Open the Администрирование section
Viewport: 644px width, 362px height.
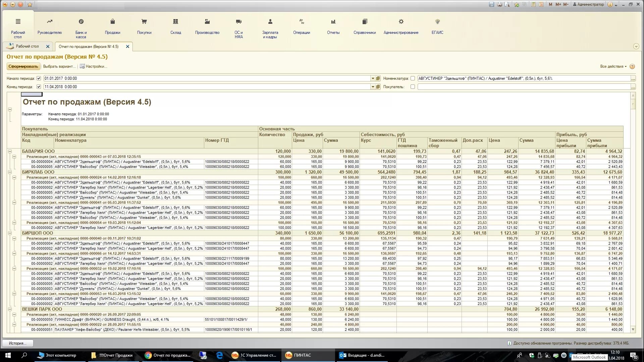click(401, 27)
